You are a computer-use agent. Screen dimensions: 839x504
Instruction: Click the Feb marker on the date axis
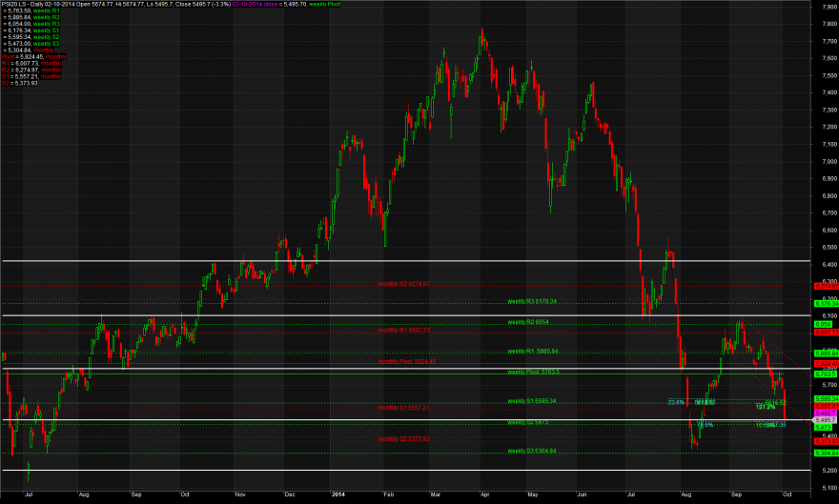[388, 494]
